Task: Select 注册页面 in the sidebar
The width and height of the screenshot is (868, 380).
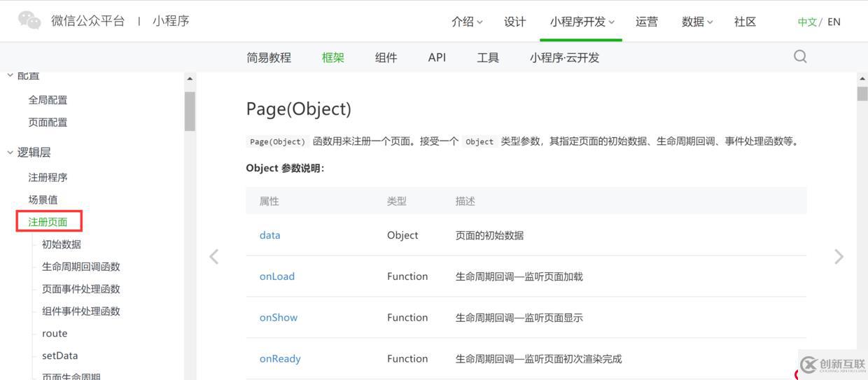Action: [48, 222]
